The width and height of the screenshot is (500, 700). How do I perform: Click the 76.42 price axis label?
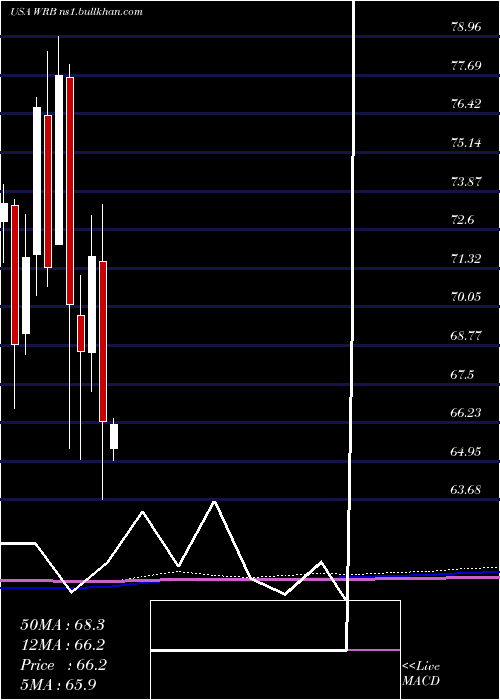(x=467, y=104)
